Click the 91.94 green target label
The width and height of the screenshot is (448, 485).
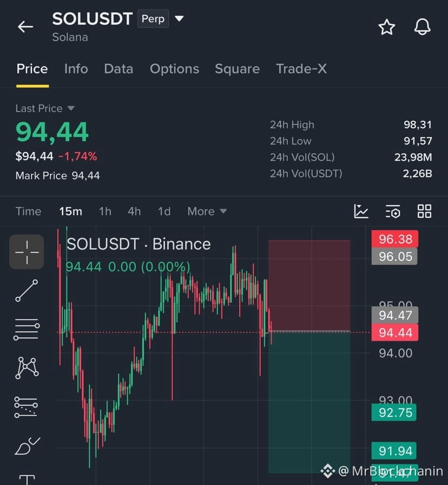394,451
